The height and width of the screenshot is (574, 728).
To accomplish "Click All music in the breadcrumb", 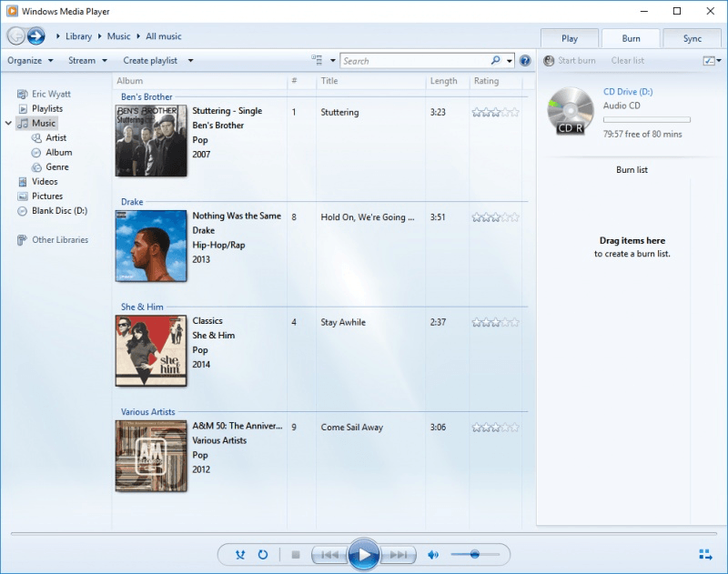I will [164, 36].
